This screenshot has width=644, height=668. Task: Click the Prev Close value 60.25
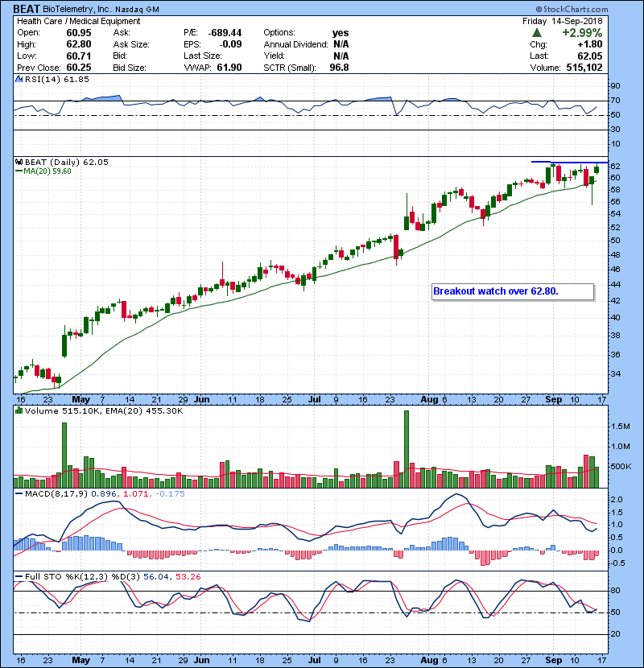point(78,68)
